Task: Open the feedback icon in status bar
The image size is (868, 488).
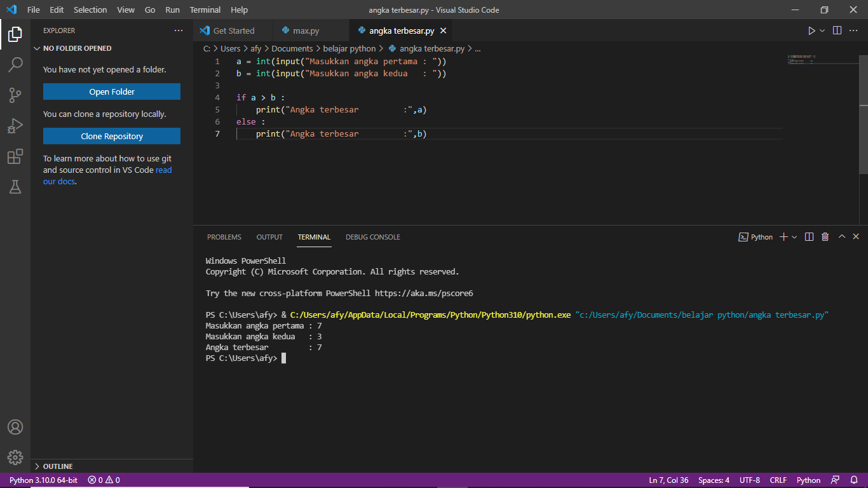Action: [835, 480]
